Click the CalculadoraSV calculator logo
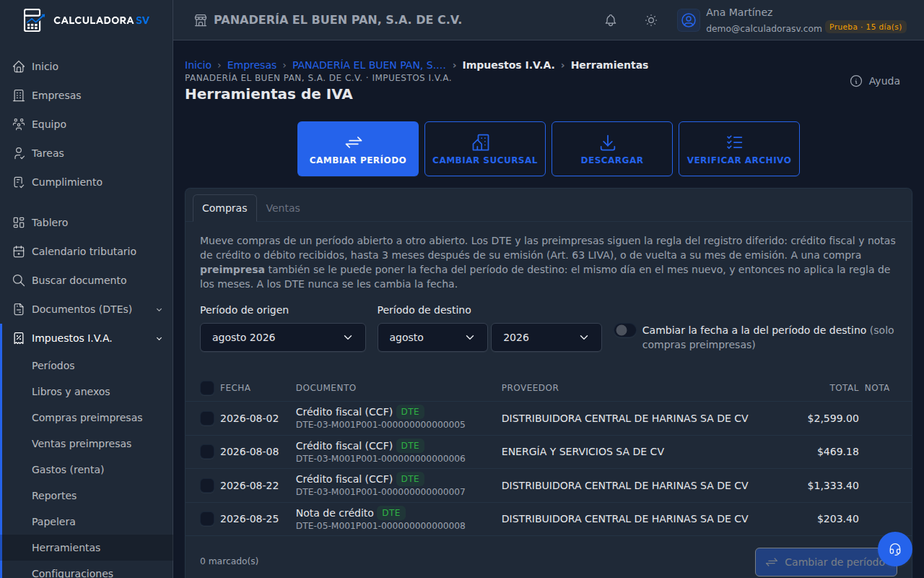This screenshot has height=578, width=924. [x=32, y=20]
